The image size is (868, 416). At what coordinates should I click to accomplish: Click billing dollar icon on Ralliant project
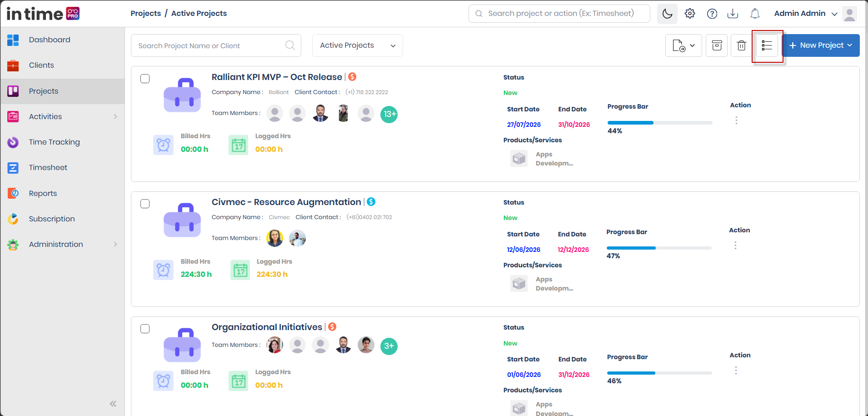(x=352, y=77)
